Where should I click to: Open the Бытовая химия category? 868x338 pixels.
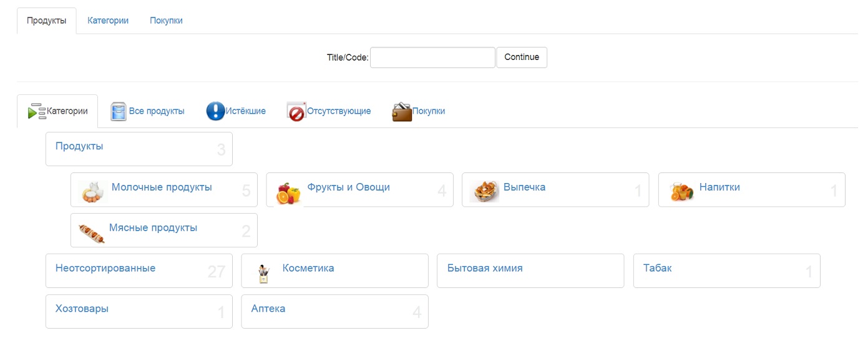(x=485, y=268)
